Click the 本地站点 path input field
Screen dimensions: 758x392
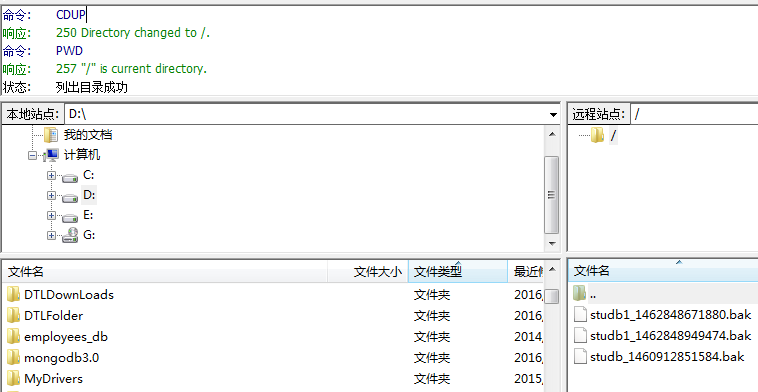(x=306, y=115)
